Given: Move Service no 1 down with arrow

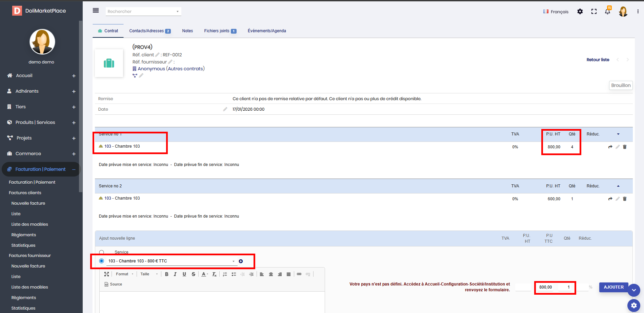Looking at the screenshot, I should point(618,134).
